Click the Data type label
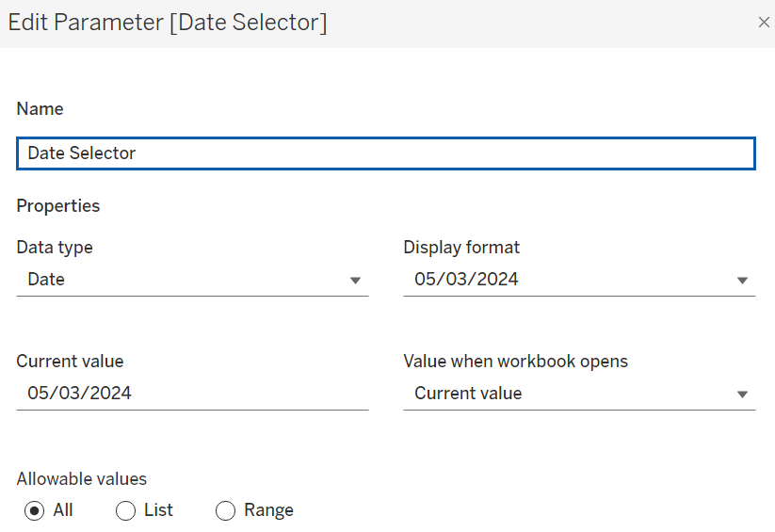This screenshot has height=532, width=775. coord(55,248)
